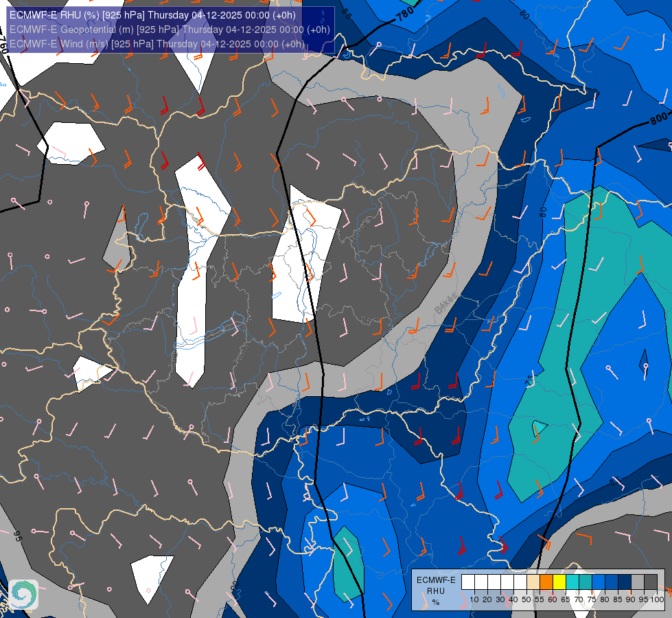Click the legend tick value 100
672x618 pixels.
point(658,599)
